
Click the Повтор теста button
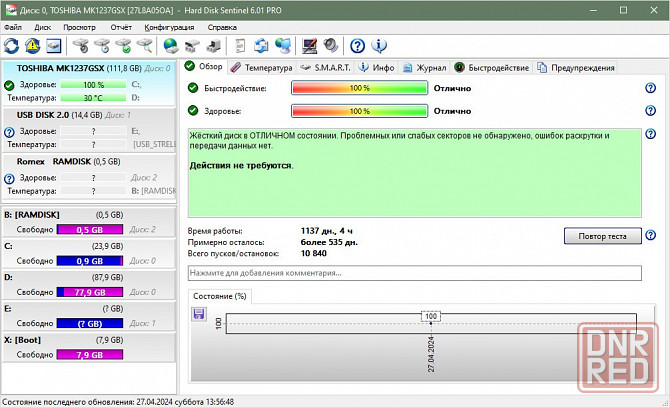point(602,236)
